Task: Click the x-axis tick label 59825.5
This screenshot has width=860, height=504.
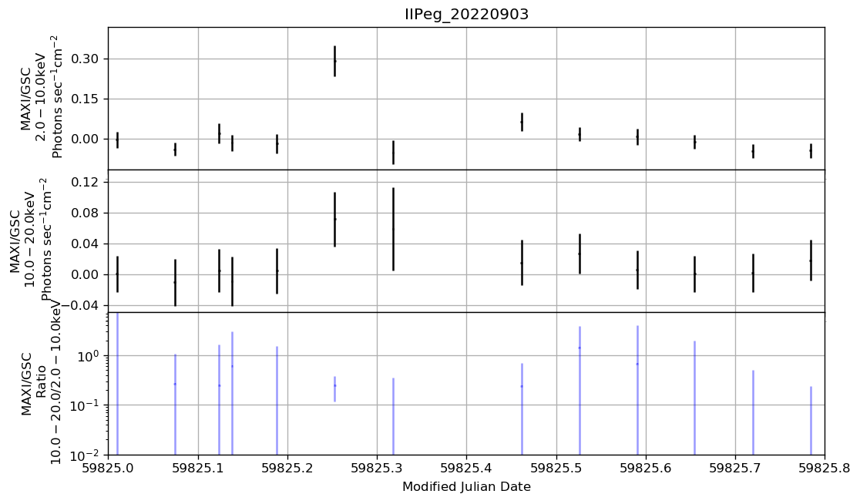Action: [556, 469]
